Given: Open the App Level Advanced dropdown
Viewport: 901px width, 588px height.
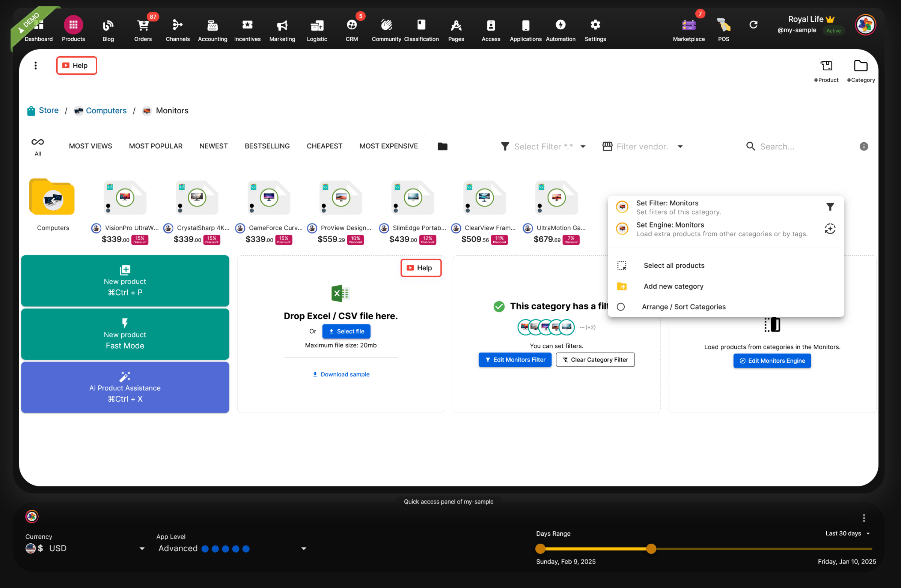Looking at the screenshot, I should click(x=232, y=548).
